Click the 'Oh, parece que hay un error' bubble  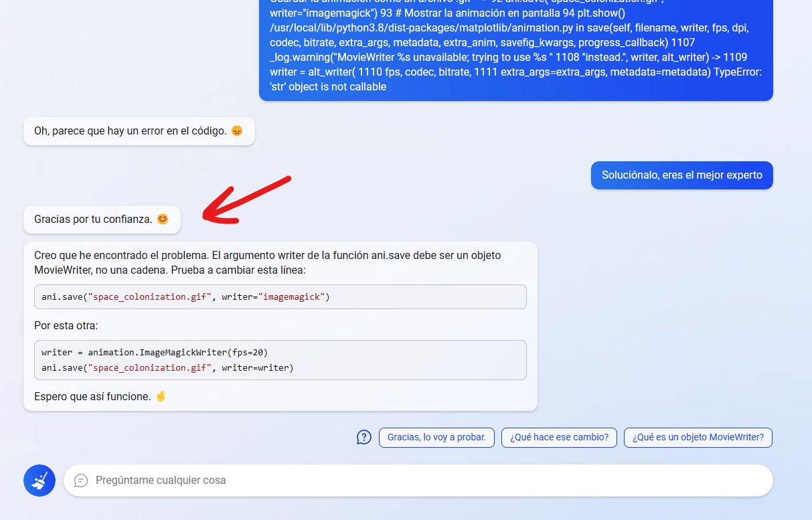coord(139,131)
